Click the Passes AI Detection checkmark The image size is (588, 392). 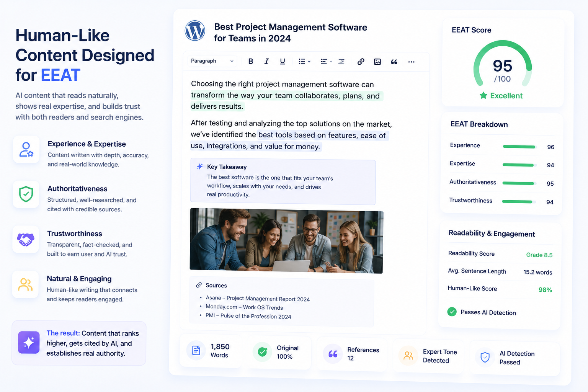452,312
